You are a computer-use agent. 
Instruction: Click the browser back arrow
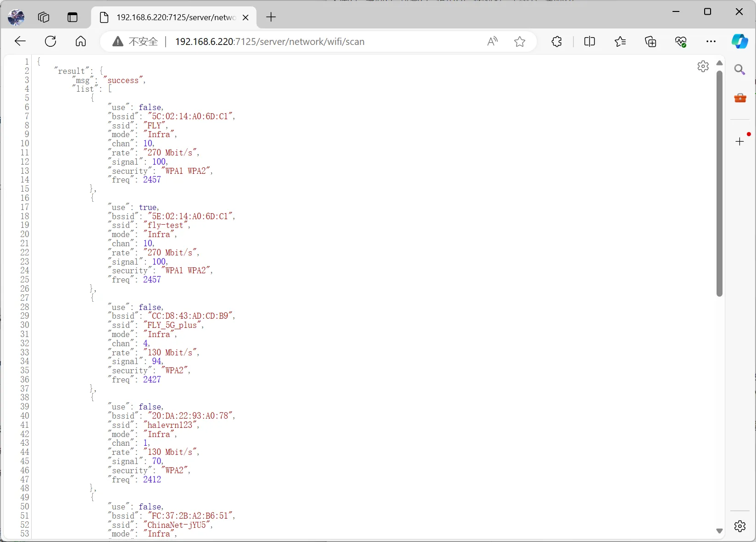coord(20,41)
